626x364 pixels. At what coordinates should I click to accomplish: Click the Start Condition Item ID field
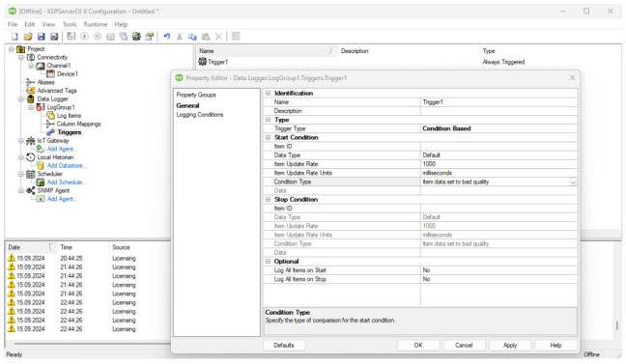[x=498, y=147]
